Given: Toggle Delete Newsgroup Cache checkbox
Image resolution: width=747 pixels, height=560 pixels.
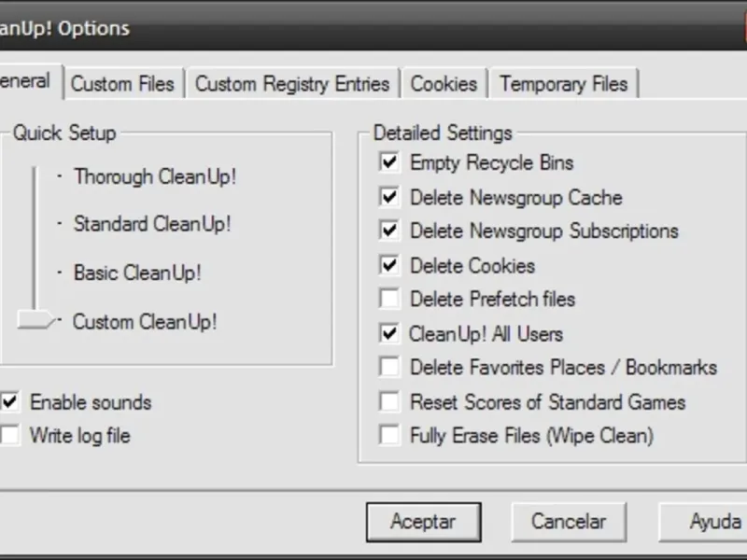Looking at the screenshot, I should pyautogui.click(x=389, y=197).
